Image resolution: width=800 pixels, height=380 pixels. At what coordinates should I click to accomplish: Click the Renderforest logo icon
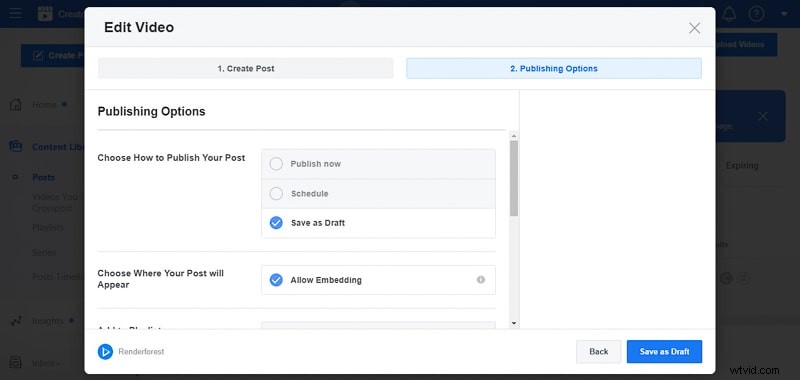click(x=105, y=351)
